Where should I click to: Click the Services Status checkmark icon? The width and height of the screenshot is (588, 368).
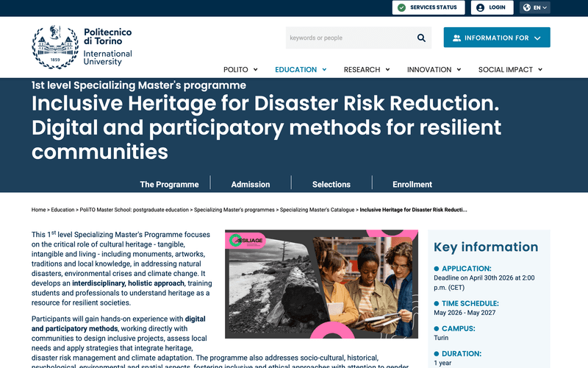401,7
